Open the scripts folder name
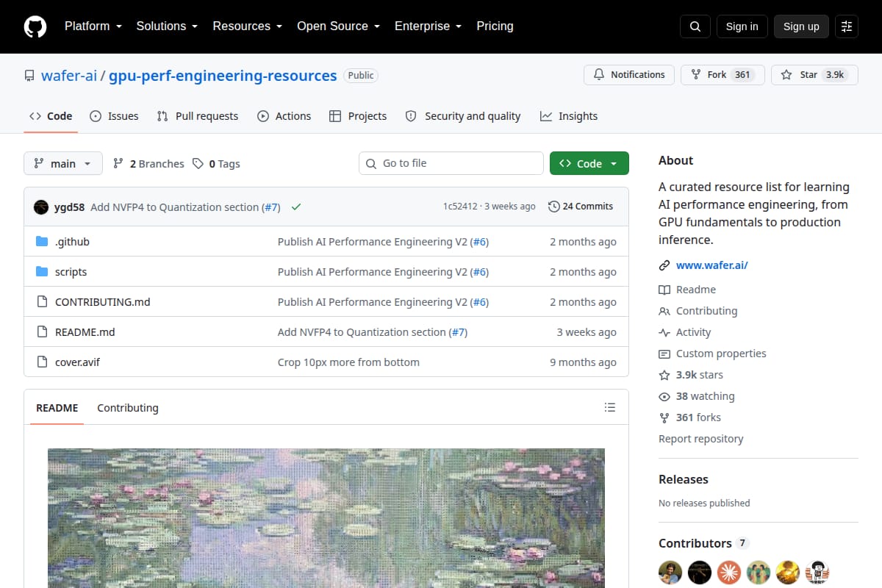This screenshot has height=588, width=882. click(71, 272)
